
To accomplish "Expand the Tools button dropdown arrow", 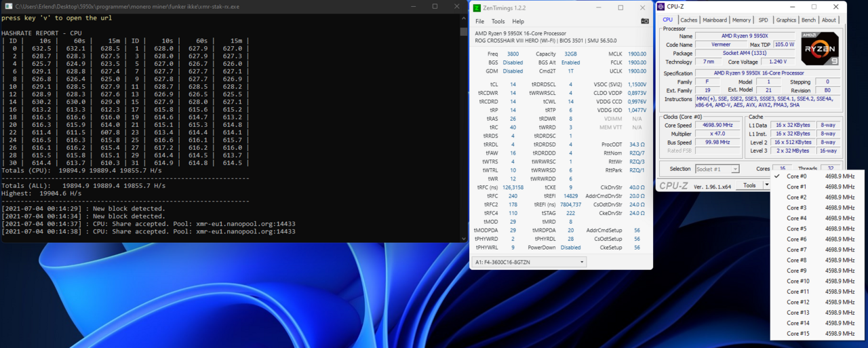I will point(767,185).
